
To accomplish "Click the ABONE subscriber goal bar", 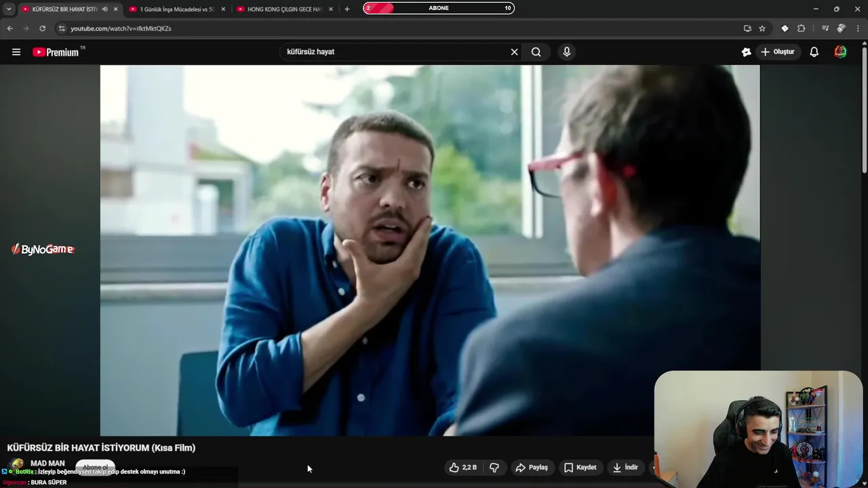I will pos(439,8).
